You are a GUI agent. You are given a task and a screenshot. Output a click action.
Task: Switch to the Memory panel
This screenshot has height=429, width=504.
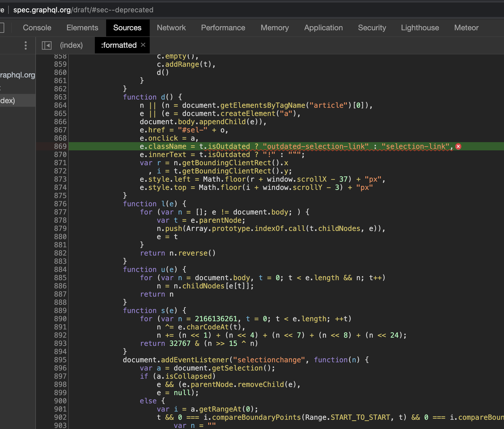tap(275, 28)
